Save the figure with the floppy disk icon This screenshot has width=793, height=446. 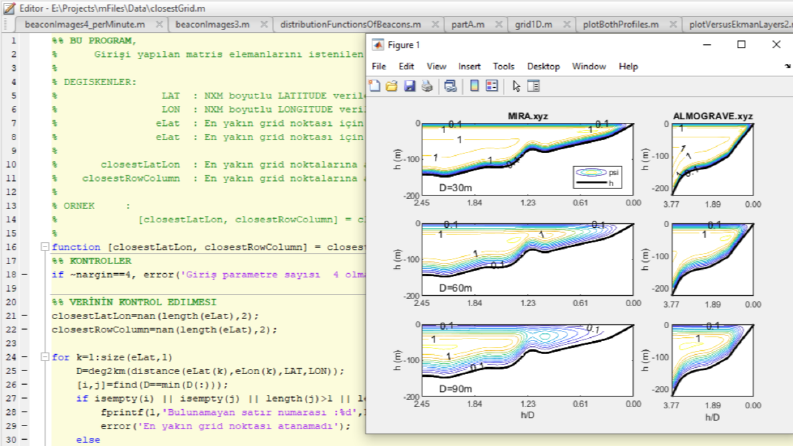click(410, 86)
